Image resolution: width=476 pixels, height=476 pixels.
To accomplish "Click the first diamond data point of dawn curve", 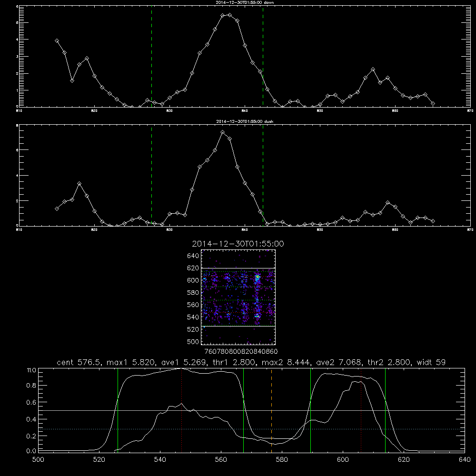I will click(57, 40).
